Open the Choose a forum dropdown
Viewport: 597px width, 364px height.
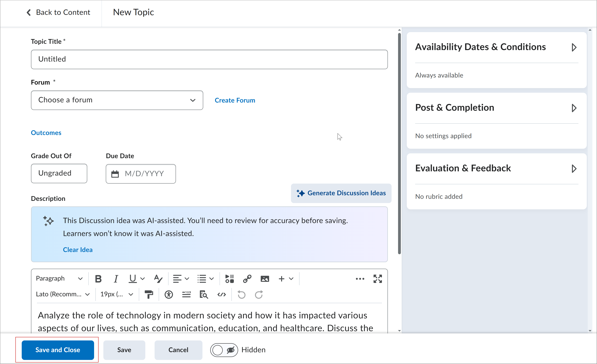click(117, 100)
